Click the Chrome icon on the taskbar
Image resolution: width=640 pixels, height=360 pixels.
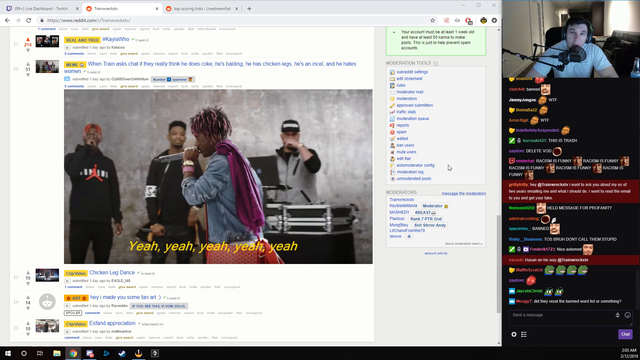(x=73, y=353)
